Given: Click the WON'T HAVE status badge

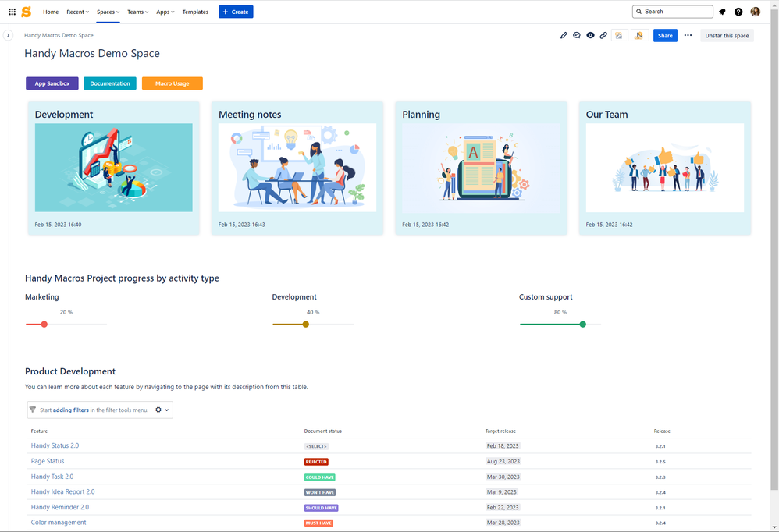Looking at the screenshot, I should point(320,492).
